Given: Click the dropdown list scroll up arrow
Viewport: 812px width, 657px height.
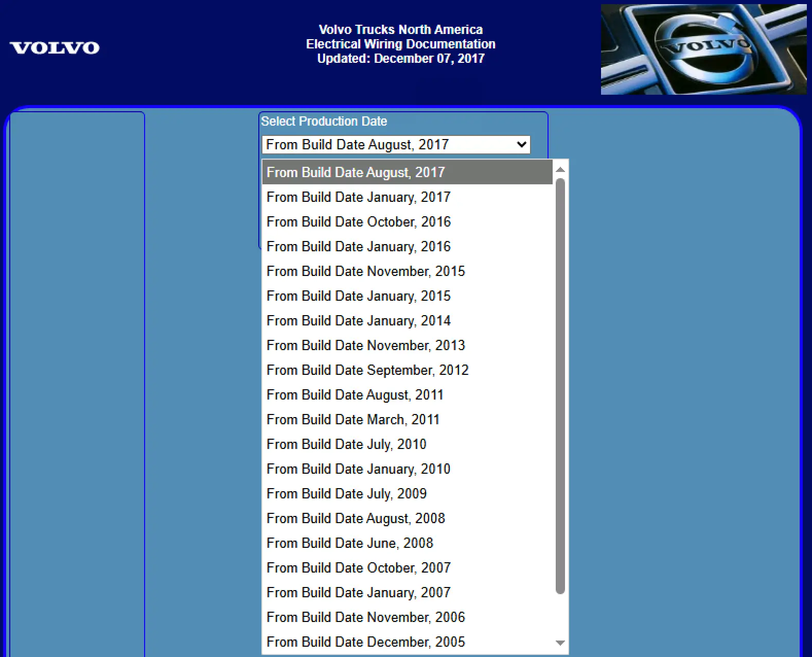Looking at the screenshot, I should tap(560, 169).
